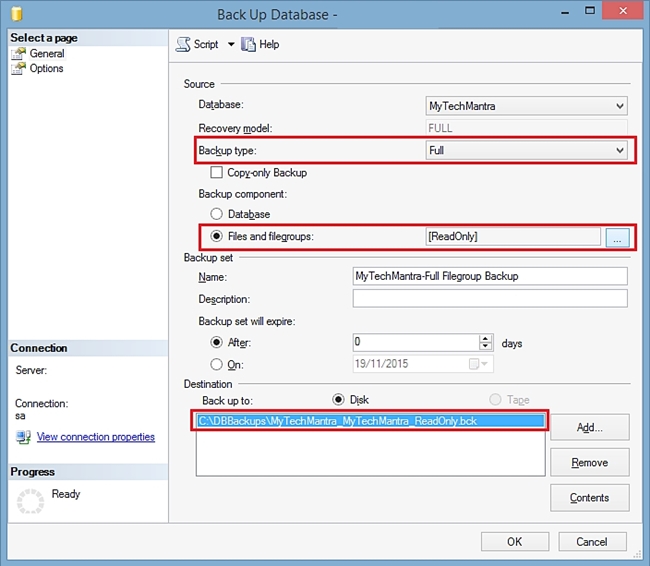Click the days value field
Viewport: 650px width, 566px height.
416,343
